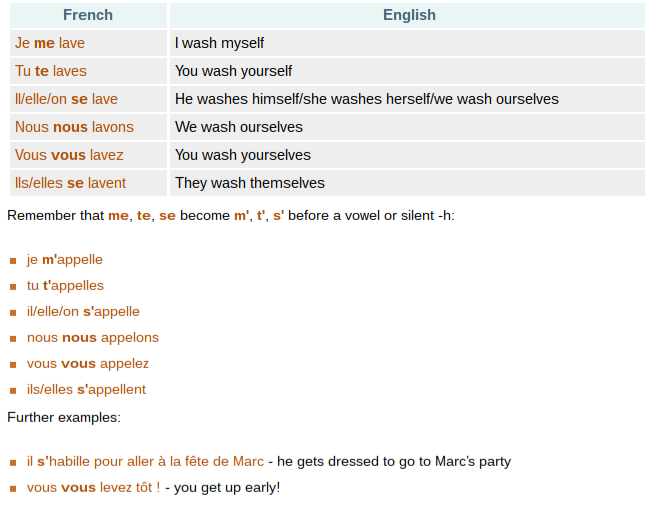Select the "Je me lave" cell
Image resolution: width=645 pixels, height=508 pixels.
(50, 43)
